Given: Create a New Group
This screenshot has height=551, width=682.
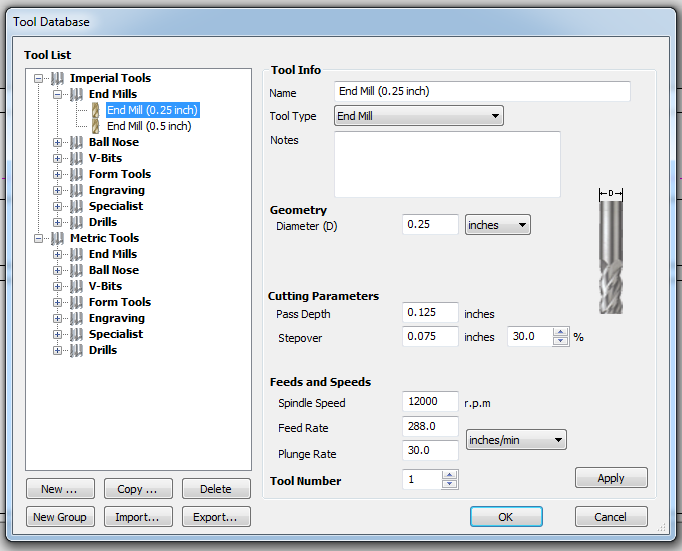Looking at the screenshot, I should tap(60, 517).
